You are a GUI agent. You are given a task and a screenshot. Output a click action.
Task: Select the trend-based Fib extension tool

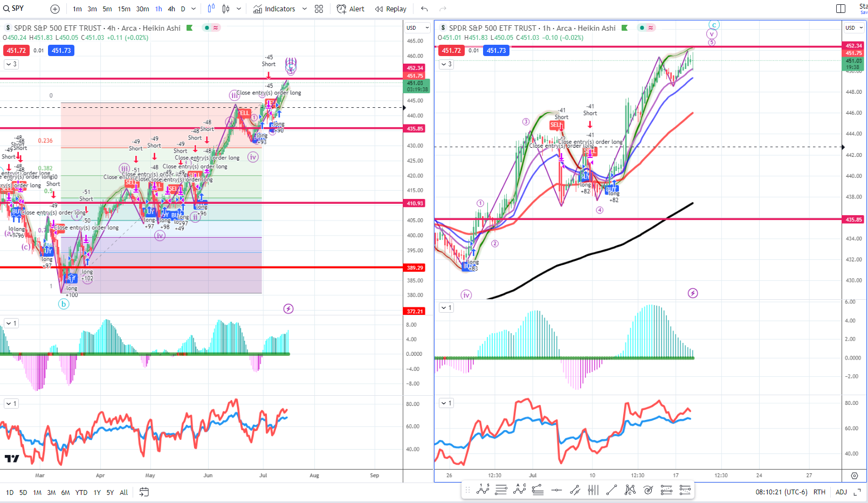coord(538,490)
